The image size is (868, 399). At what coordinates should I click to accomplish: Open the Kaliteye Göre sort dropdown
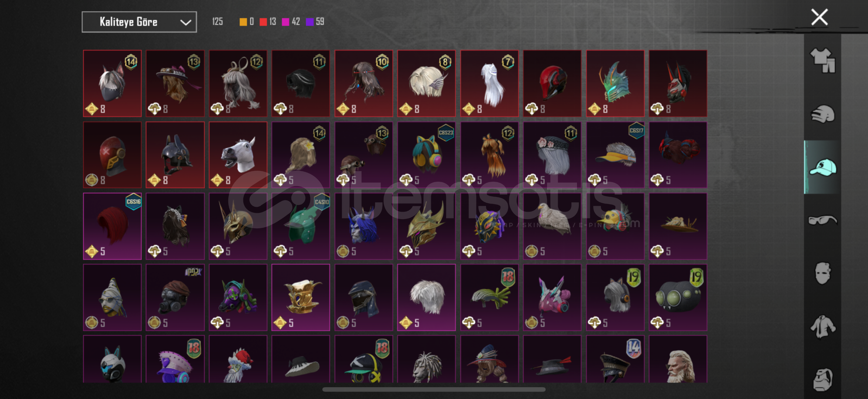click(139, 22)
